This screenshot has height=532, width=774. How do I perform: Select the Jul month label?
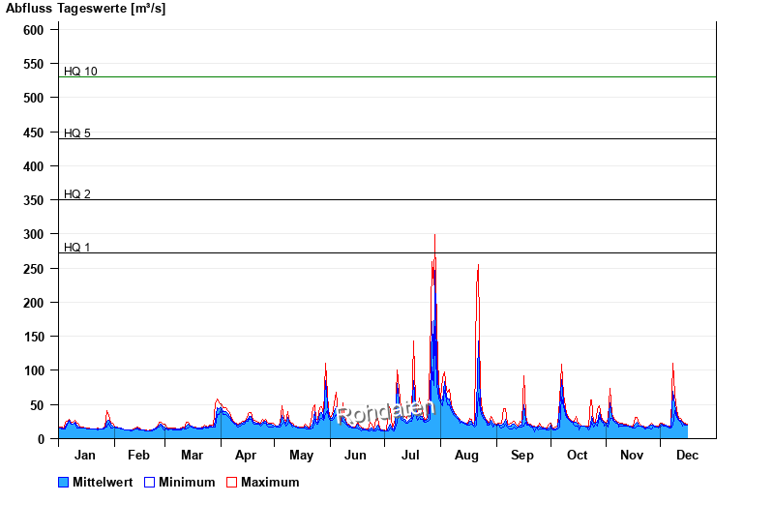coord(411,456)
